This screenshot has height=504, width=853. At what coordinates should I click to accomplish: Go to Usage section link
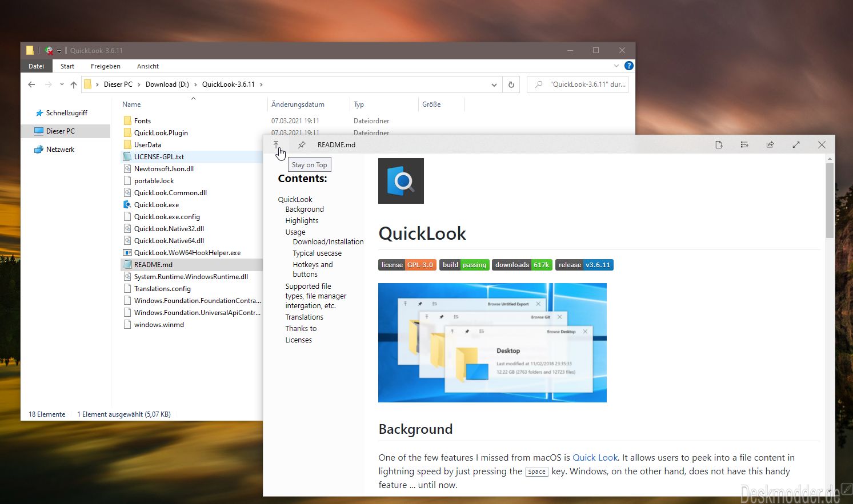pos(295,232)
